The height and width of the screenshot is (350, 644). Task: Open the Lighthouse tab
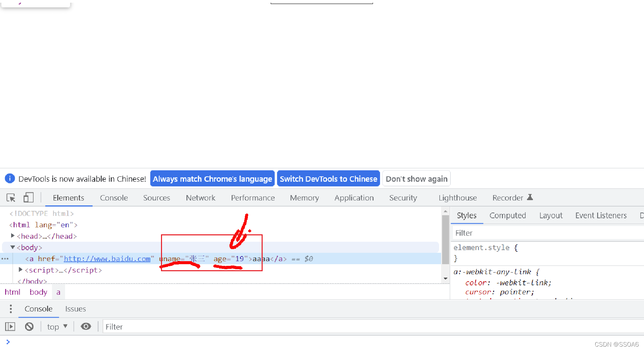(x=458, y=198)
